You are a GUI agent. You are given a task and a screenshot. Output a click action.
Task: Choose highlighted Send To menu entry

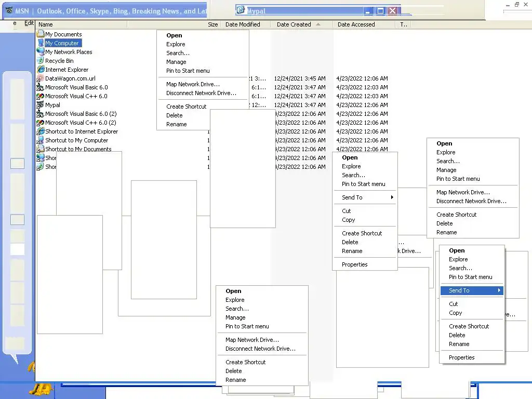point(472,290)
